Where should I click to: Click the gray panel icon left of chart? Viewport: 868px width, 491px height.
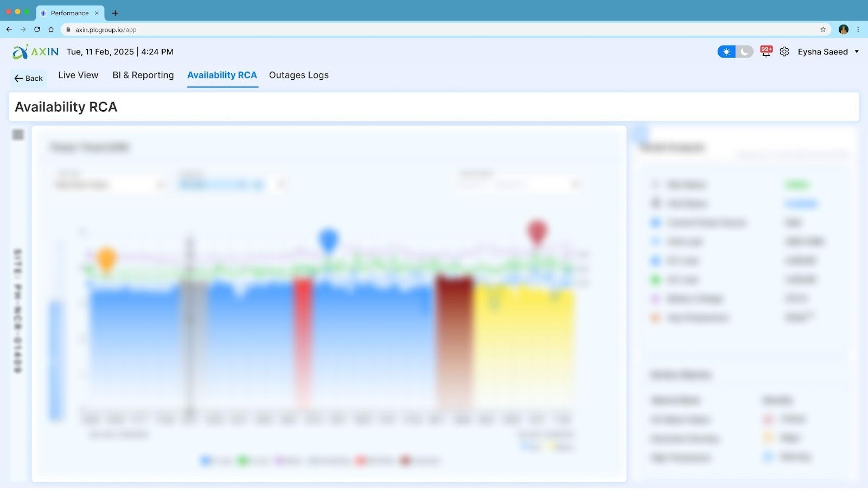click(x=18, y=135)
